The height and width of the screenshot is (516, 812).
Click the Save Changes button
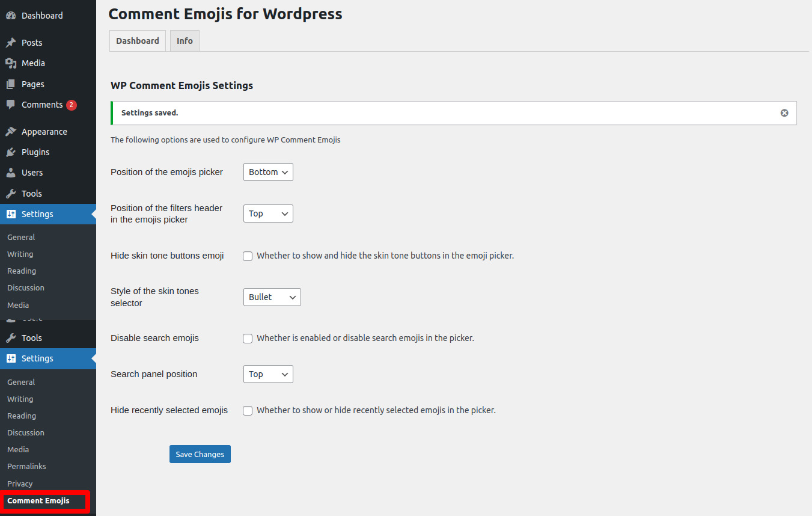(x=200, y=454)
